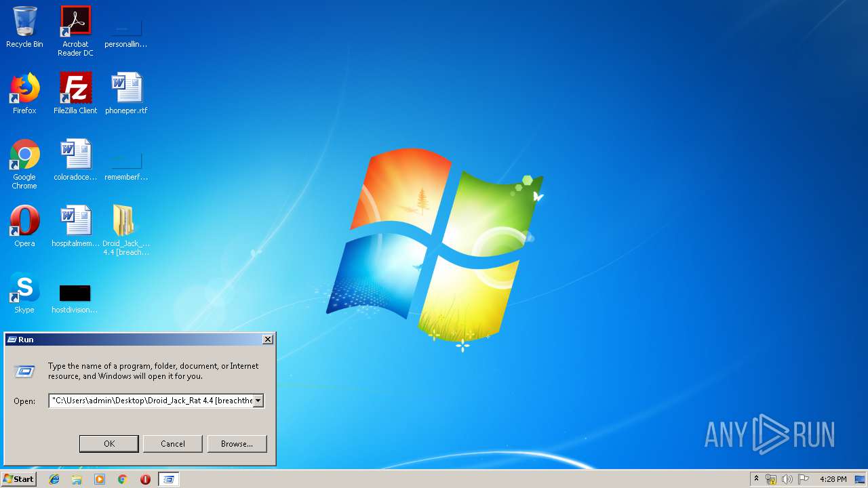This screenshot has width=868, height=488.
Task: Select the FileZilla Client shortcut
Action: coord(75,94)
